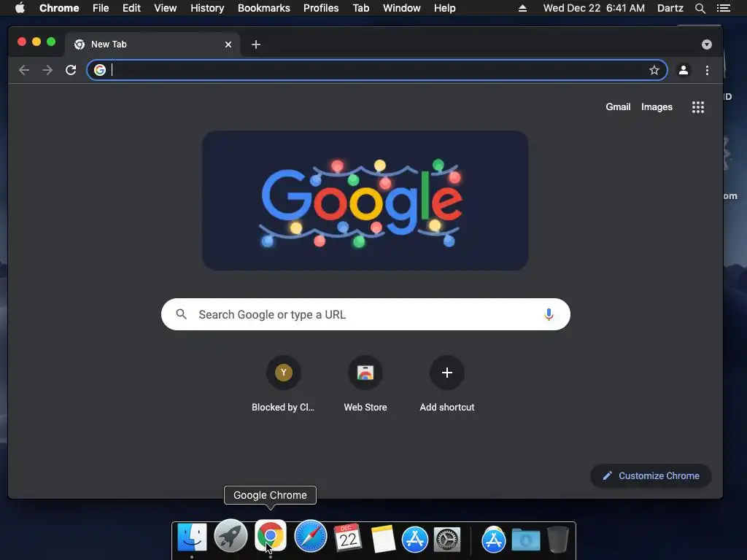Open the File menu

tap(101, 8)
